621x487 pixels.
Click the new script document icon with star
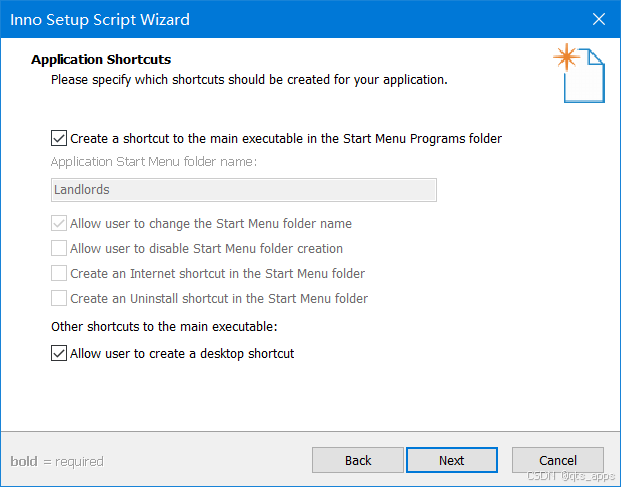579,73
